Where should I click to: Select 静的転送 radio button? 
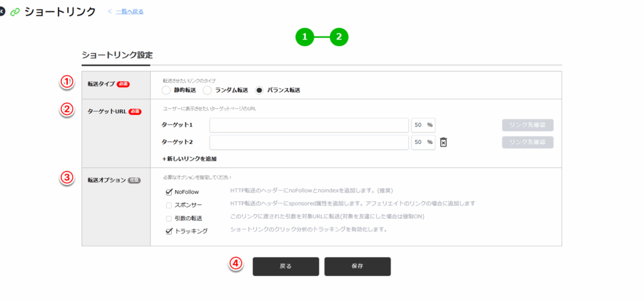166,90
